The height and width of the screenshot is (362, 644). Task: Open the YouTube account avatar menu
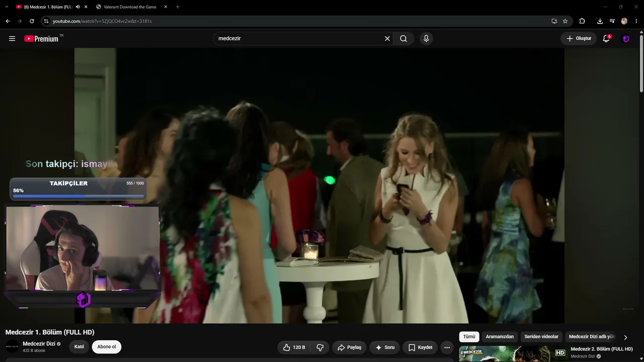tap(626, 39)
